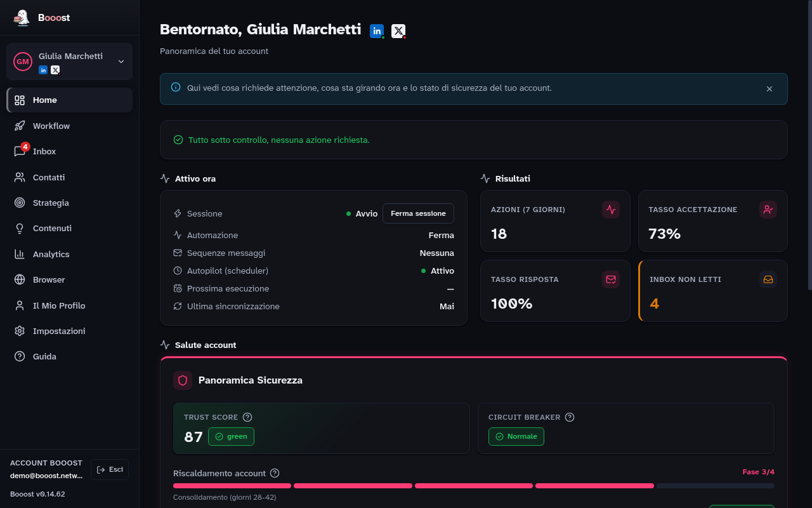Open Il Mio Profilo in the sidebar
The width and height of the screenshot is (812, 508).
(70, 305)
